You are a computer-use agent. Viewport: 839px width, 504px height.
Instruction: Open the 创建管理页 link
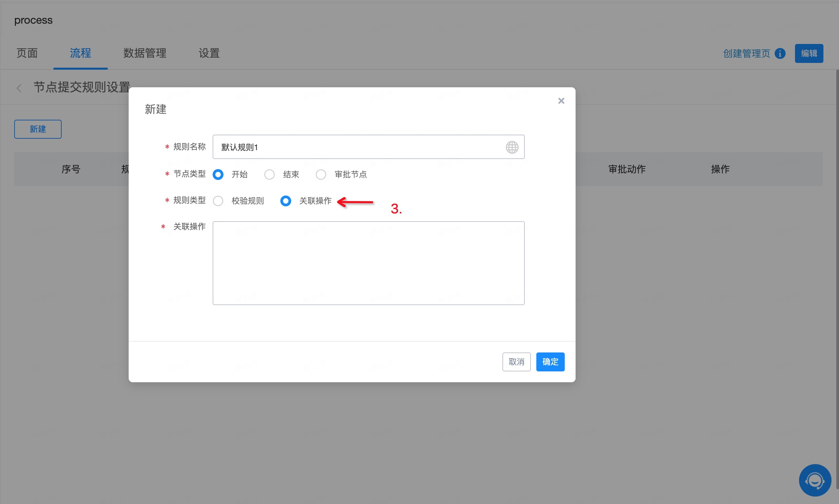coord(747,53)
